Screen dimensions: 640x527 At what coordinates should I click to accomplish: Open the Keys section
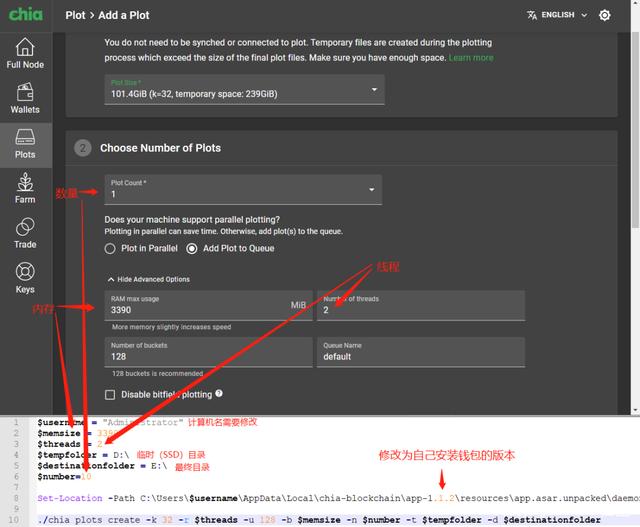point(25,278)
